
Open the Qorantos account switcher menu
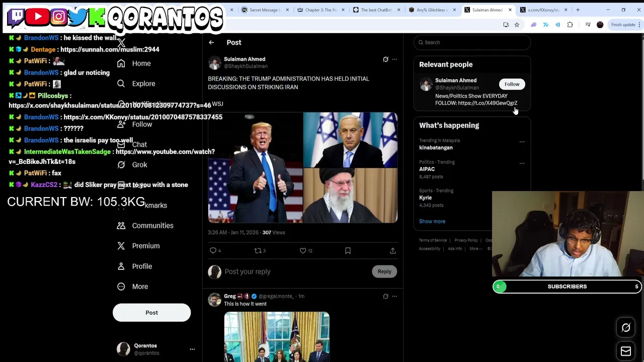point(192,349)
